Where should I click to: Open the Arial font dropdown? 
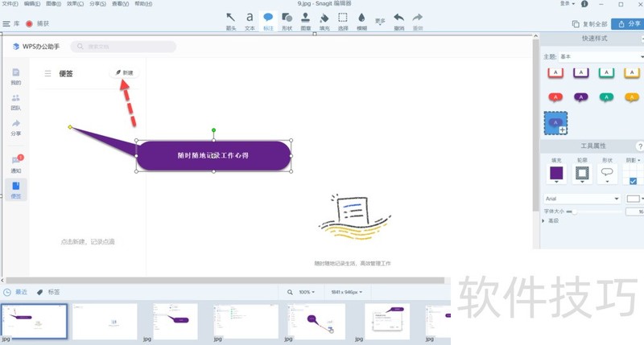(582, 199)
